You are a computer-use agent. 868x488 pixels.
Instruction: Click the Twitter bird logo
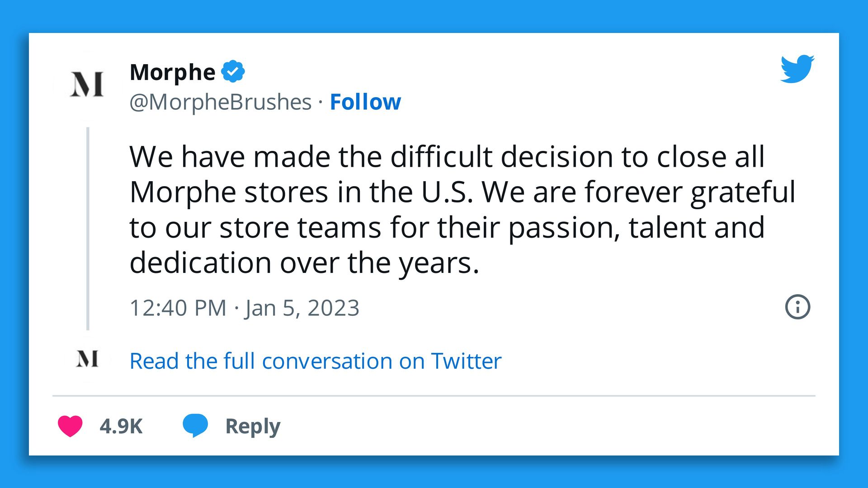coord(797,69)
